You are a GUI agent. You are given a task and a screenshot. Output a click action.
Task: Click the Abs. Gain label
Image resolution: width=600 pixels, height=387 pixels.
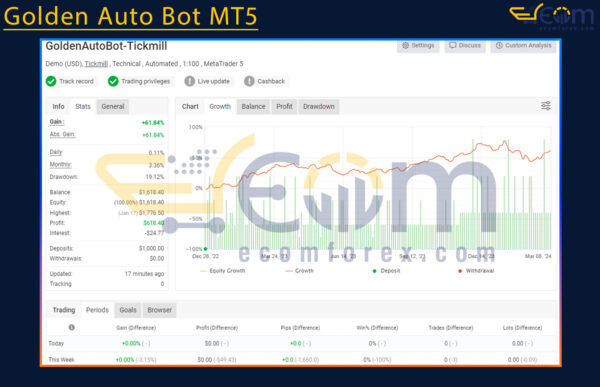click(62, 134)
